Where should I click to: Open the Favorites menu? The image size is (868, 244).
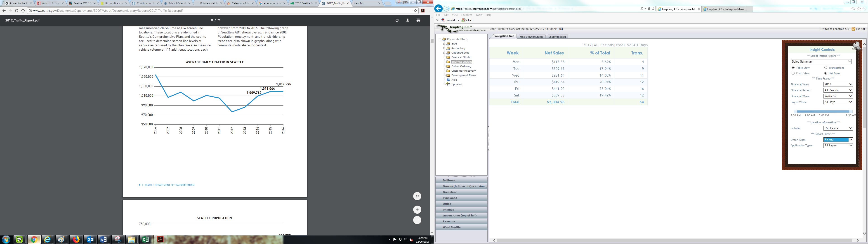click(x=466, y=15)
